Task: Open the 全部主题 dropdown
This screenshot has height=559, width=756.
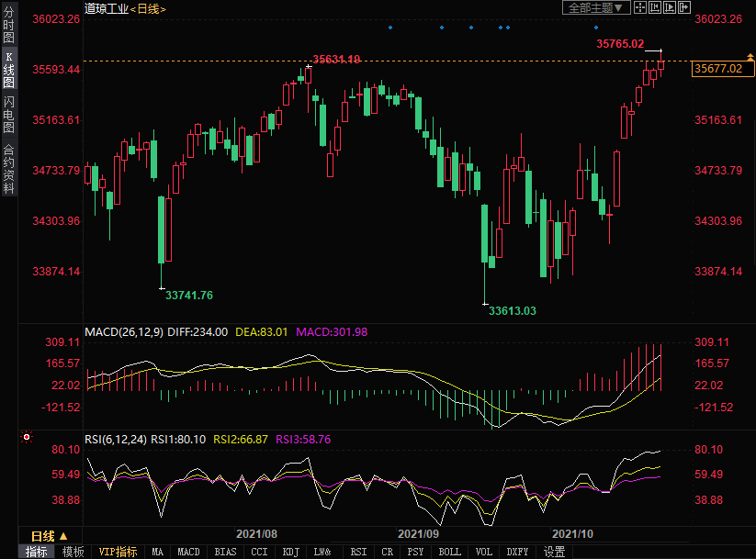Action: tap(595, 8)
